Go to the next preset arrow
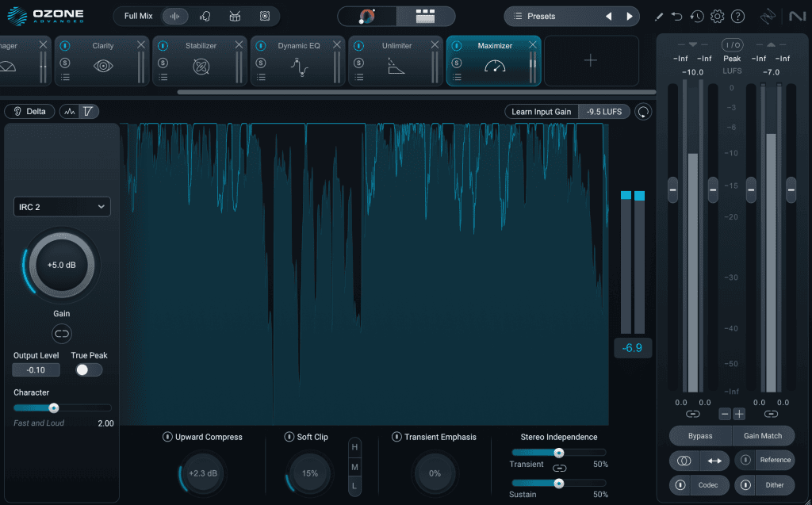The height and width of the screenshot is (505, 812). click(629, 17)
